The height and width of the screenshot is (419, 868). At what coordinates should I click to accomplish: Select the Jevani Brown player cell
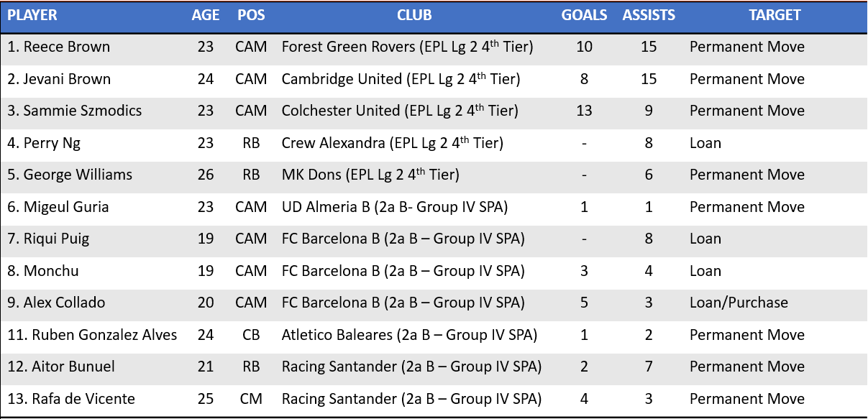[x=60, y=79]
